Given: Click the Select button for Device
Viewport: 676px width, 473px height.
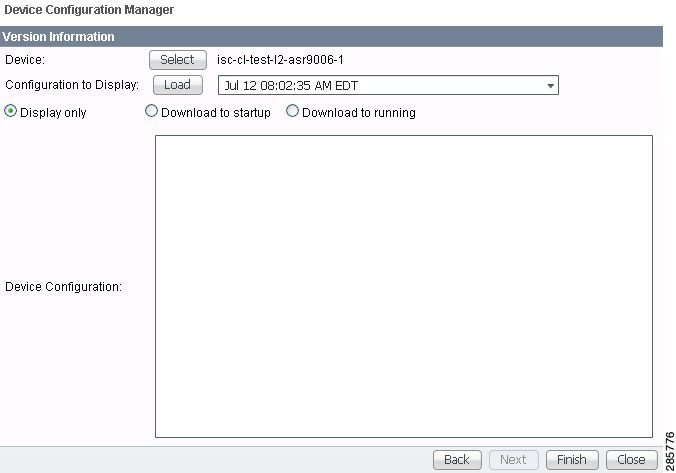Looking at the screenshot, I should [177, 60].
